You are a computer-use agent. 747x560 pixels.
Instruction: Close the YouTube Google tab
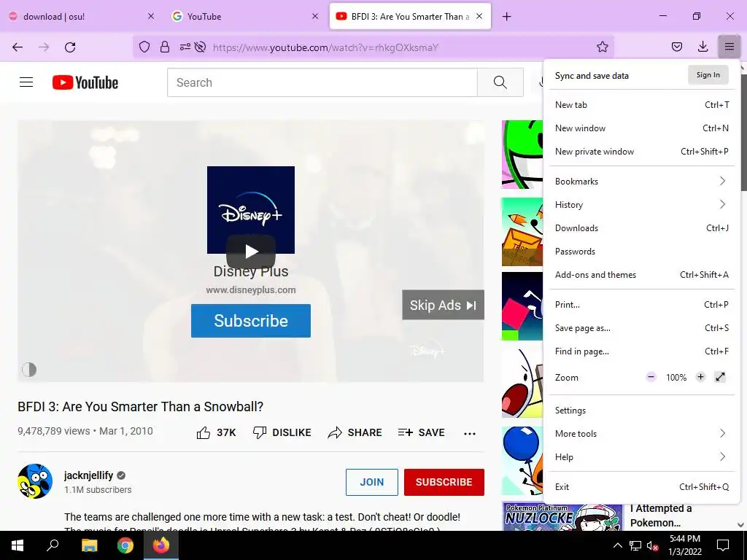(315, 16)
